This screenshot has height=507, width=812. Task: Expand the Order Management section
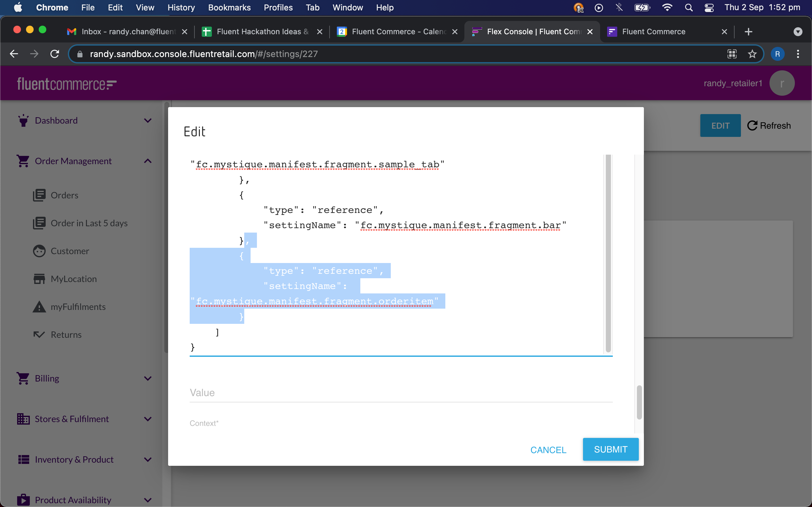(x=147, y=161)
